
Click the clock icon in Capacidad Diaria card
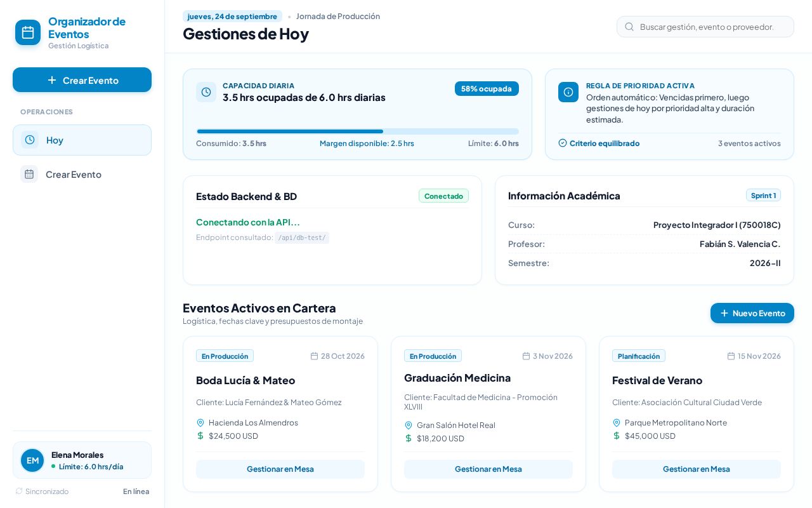click(206, 92)
